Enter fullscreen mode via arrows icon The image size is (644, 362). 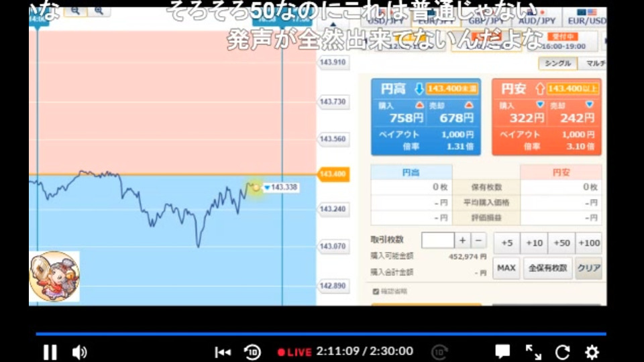[x=533, y=352]
